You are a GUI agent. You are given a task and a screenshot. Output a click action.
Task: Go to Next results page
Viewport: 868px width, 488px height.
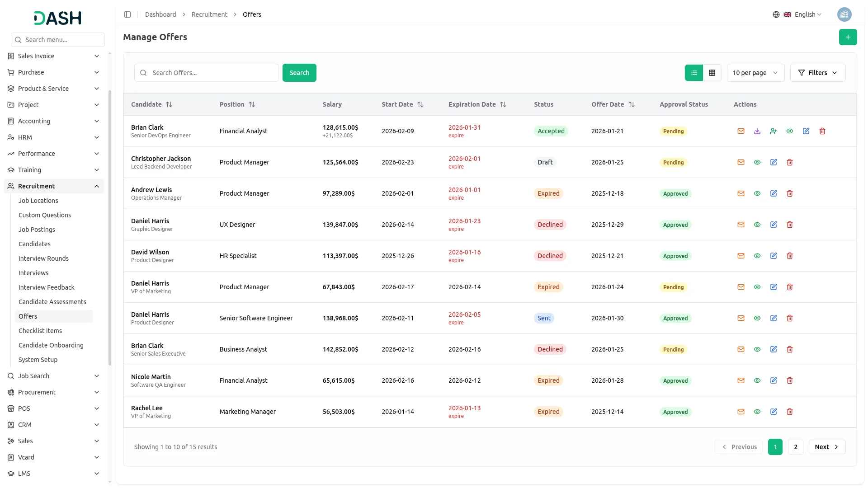pyautogui.click(x=826, y=447)
